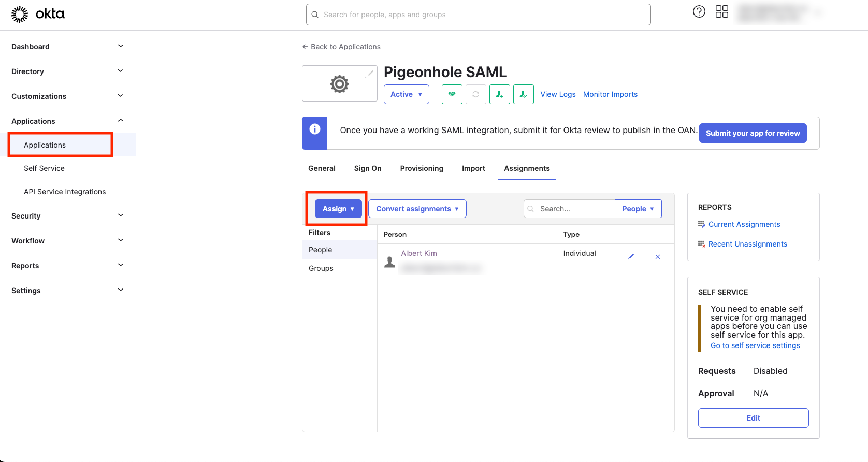Follow Go to self service settings

pyautogui.click(x=755, y=345)
